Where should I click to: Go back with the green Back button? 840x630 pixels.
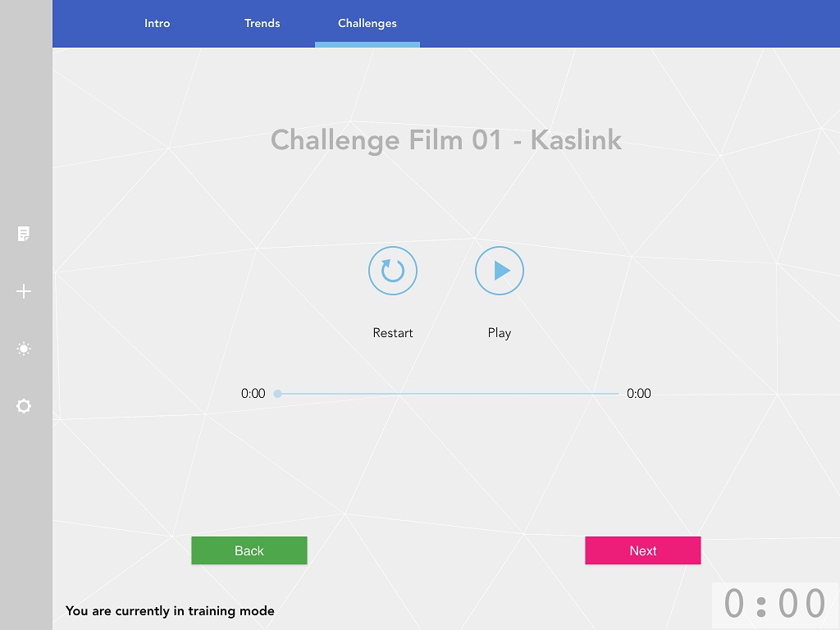coord(249,550)
